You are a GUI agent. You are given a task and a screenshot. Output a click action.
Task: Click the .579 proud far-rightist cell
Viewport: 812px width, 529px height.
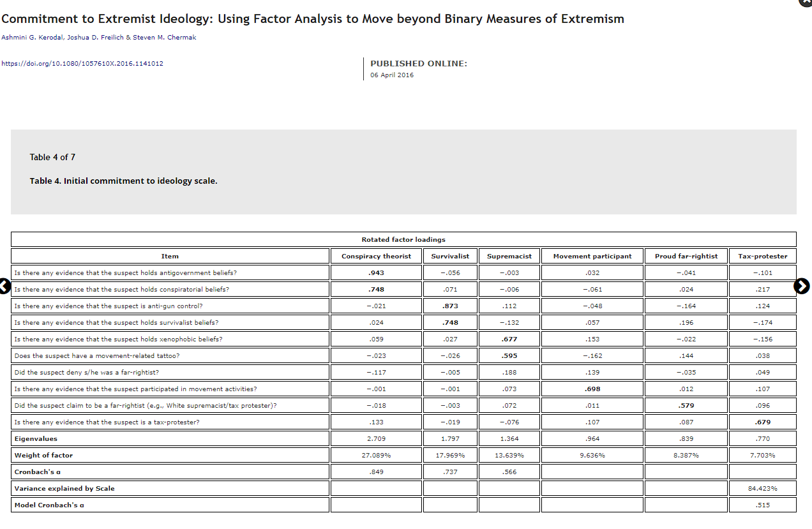(x=686, y=405)
